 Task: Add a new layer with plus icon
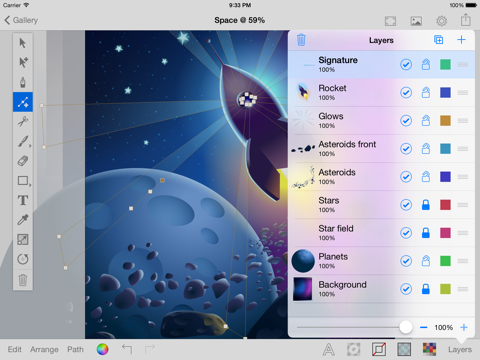click(x=461, y=40)
